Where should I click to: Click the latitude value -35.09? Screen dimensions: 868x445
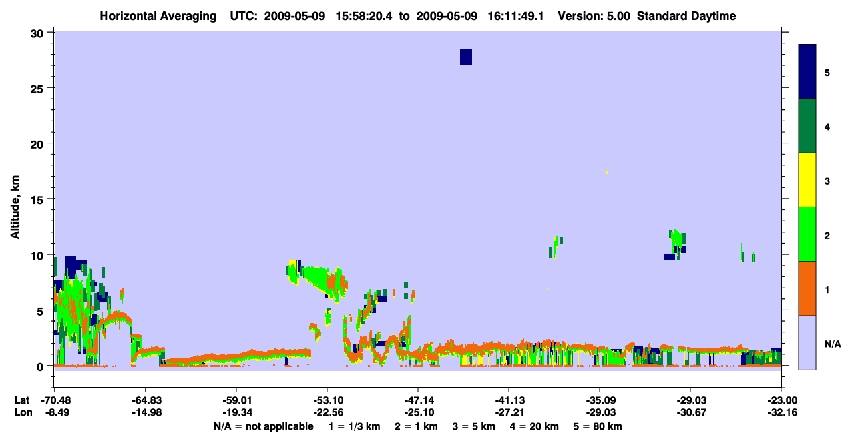600,400
